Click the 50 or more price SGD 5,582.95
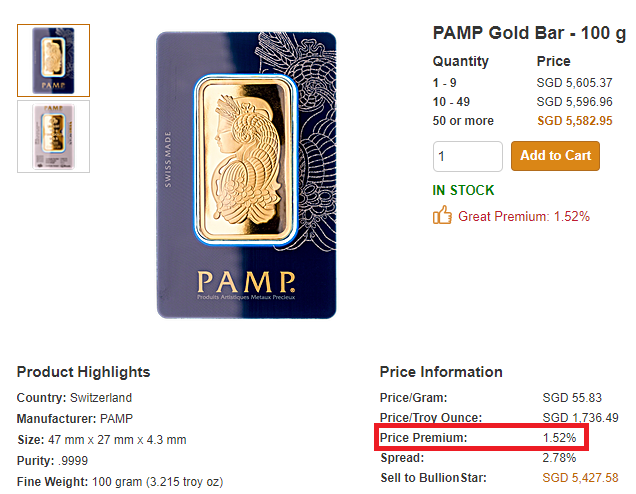 click(x=574, y=121)
